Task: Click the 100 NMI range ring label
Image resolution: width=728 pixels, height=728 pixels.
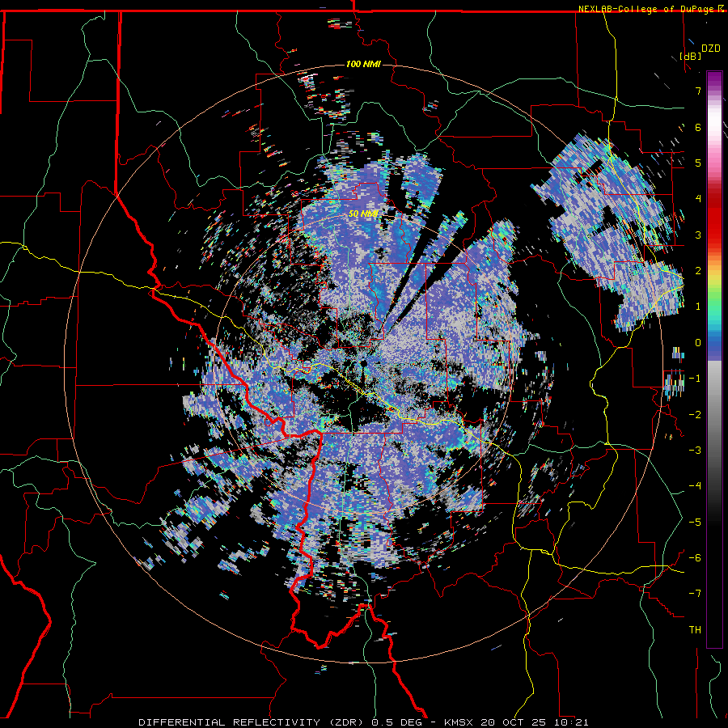Action: point(363,64)
